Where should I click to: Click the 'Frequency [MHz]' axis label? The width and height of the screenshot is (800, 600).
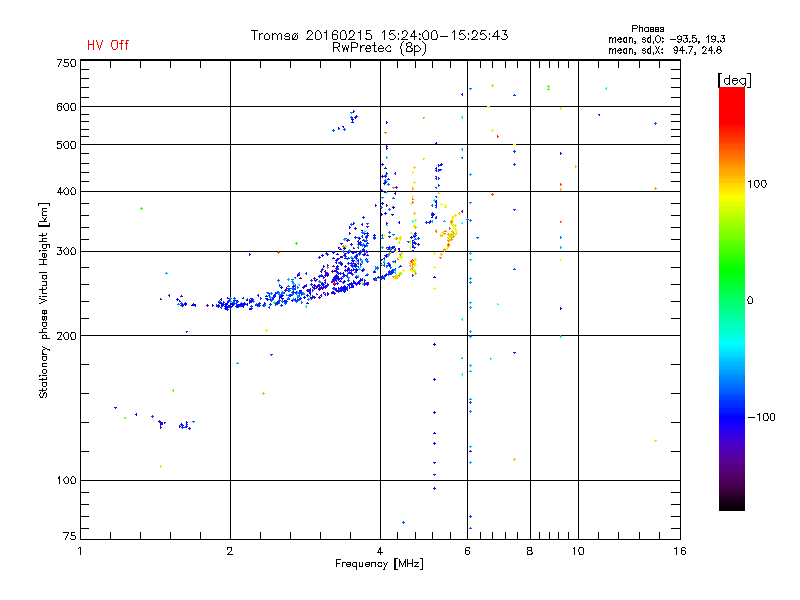click(x=379, y=564)
